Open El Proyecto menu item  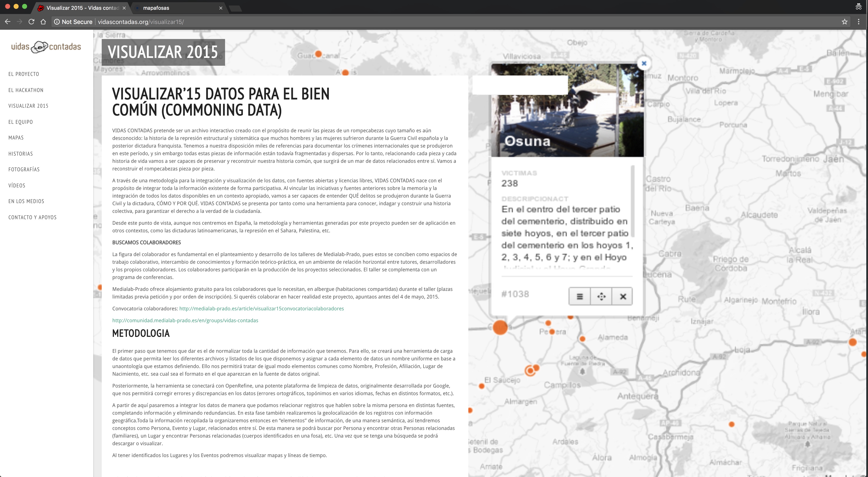tap(24, 74)
